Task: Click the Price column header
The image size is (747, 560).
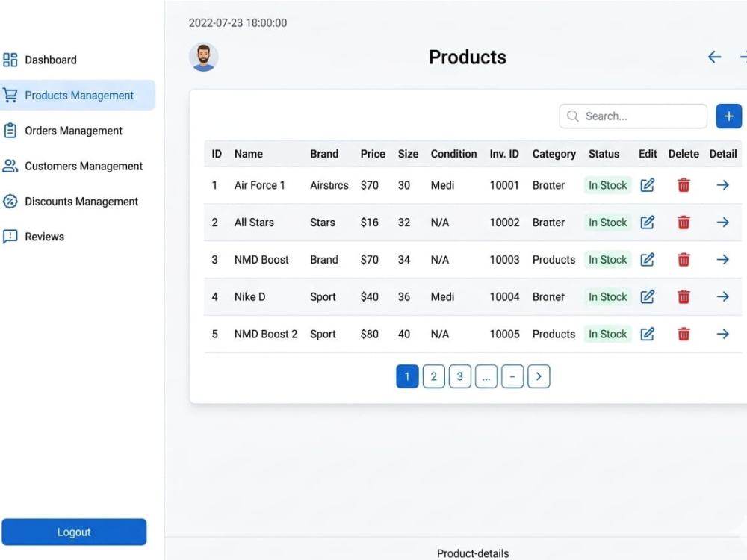Action: [373, 154]
